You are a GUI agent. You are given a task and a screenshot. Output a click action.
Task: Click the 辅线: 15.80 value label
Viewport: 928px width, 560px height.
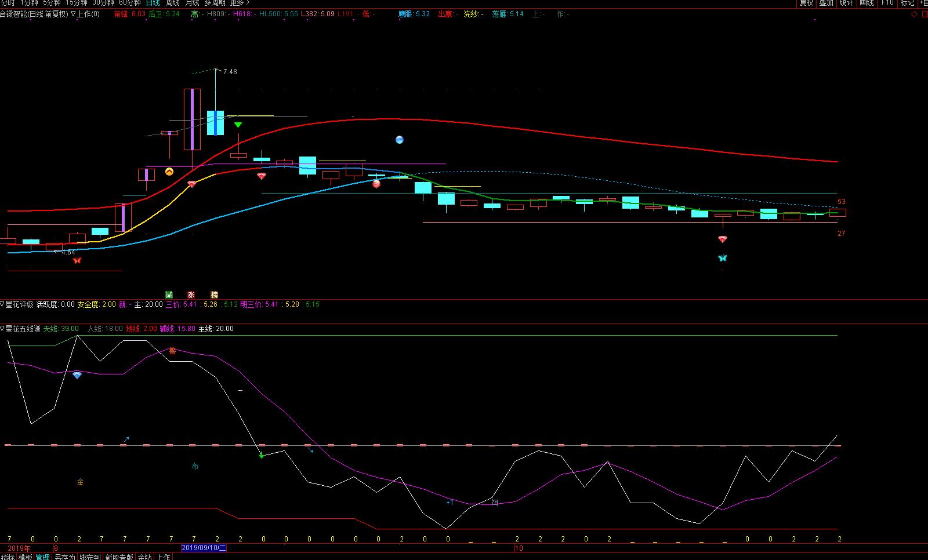[177, 329]
